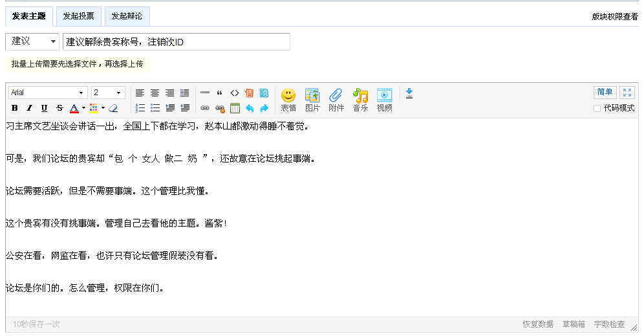
Task: Open the 图片 image inserter
Action: 312,100
